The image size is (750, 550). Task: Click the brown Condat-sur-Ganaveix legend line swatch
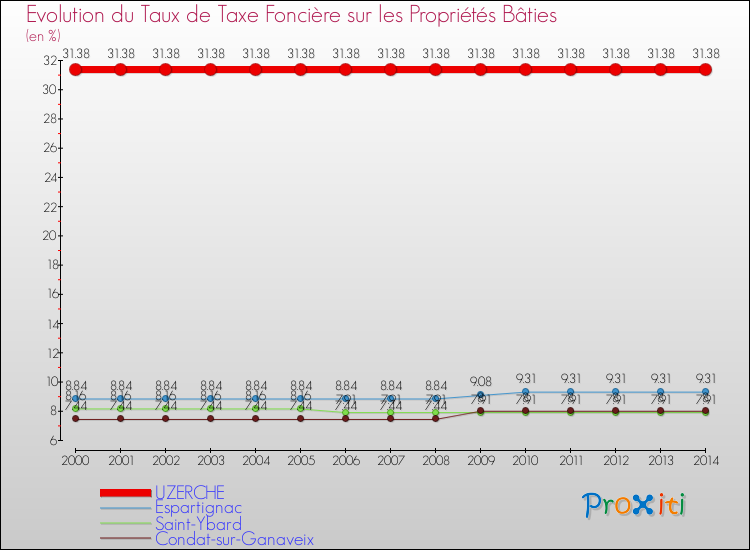[126, 539]
